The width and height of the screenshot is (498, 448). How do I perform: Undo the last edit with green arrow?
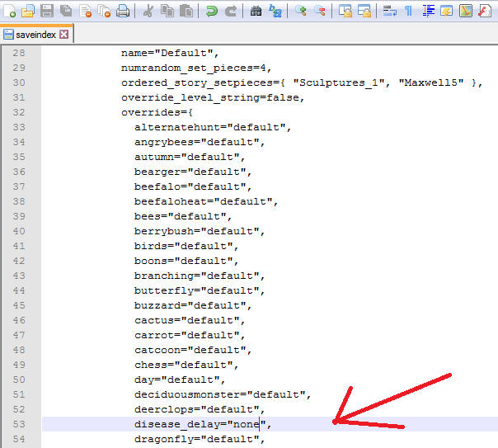click(x=211, y=11)
